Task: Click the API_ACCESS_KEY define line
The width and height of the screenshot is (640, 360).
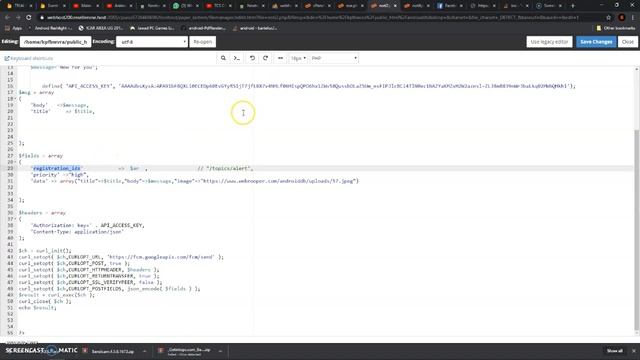Action: [308, 86]
